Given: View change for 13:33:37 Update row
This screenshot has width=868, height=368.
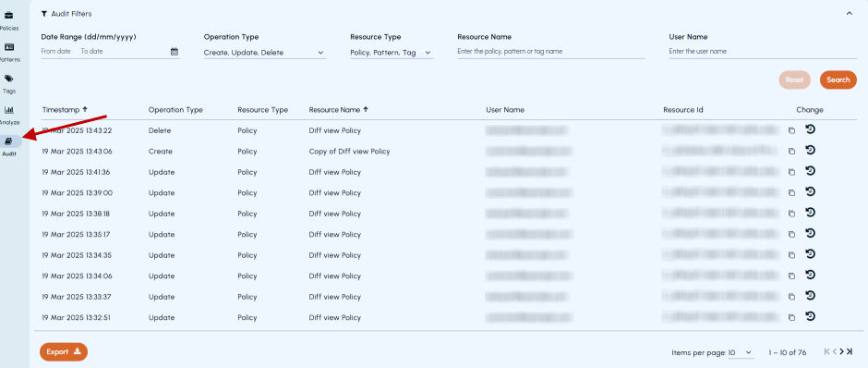Looking at the screenshot, I should (x=811, y=295).
